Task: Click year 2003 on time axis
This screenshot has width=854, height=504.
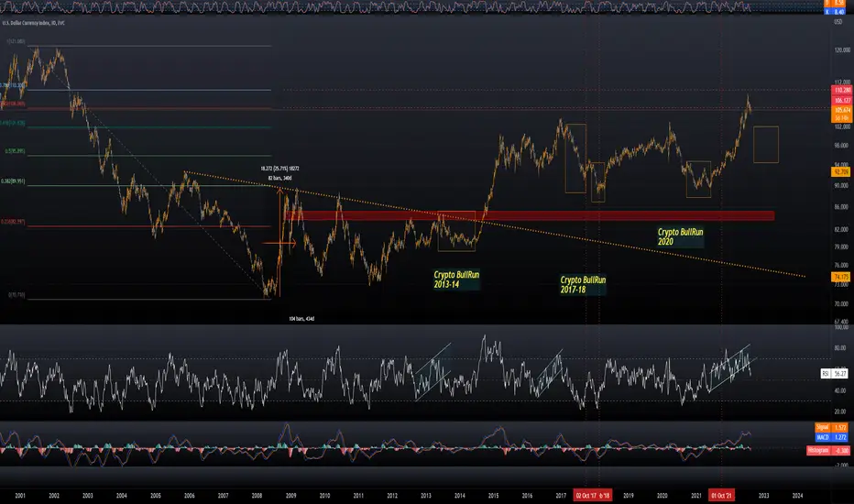Action: pos(88,496)
